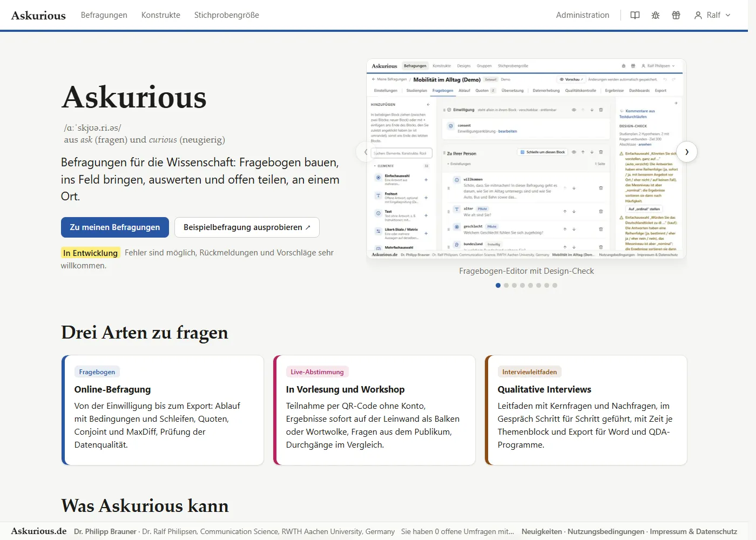
Task: Click the Zu meinen Befragungen button
Action: 115,227
